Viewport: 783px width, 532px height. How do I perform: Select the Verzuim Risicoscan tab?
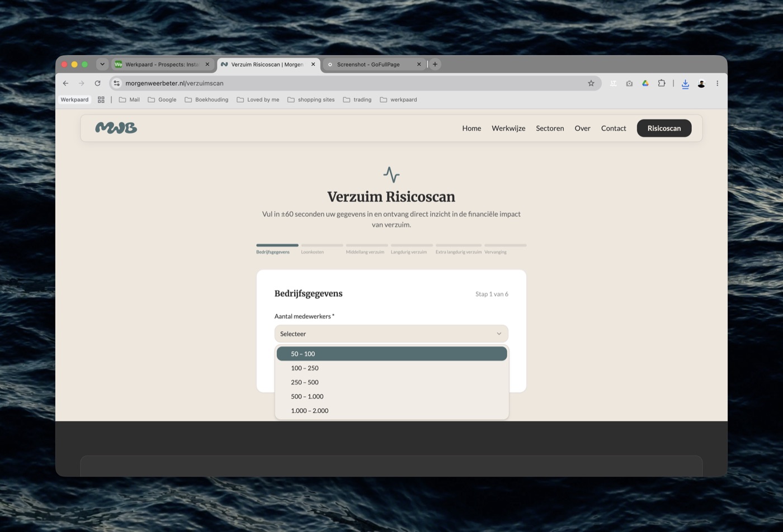[268, 64]
